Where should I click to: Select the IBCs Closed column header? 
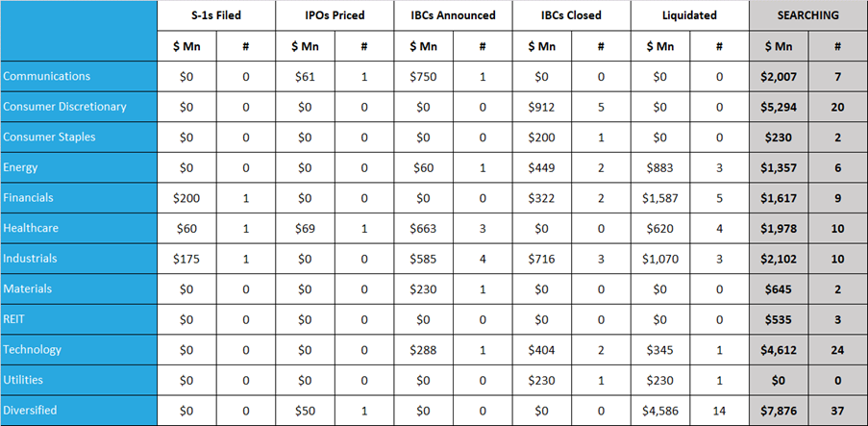pyautogui.click(x=571, y=15)
